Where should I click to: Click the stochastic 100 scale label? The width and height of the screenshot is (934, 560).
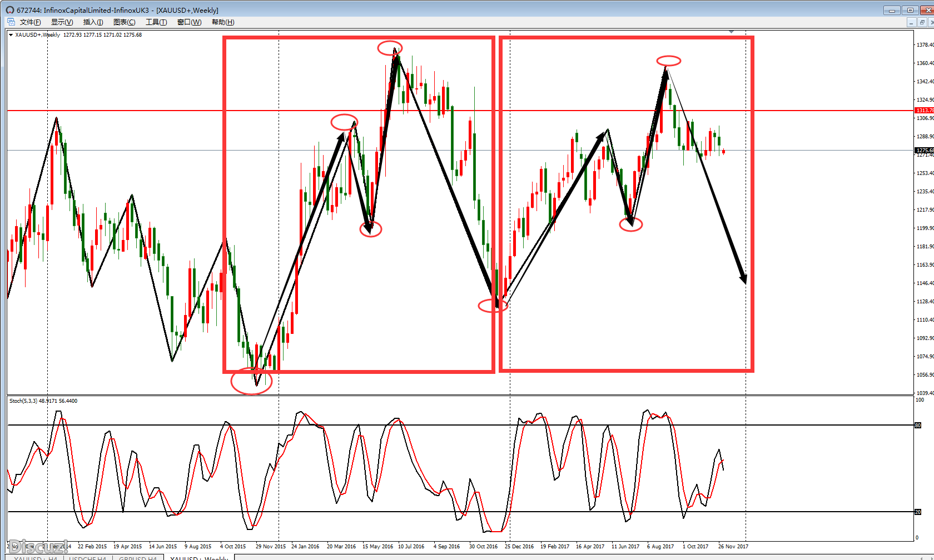click(920, 400)
